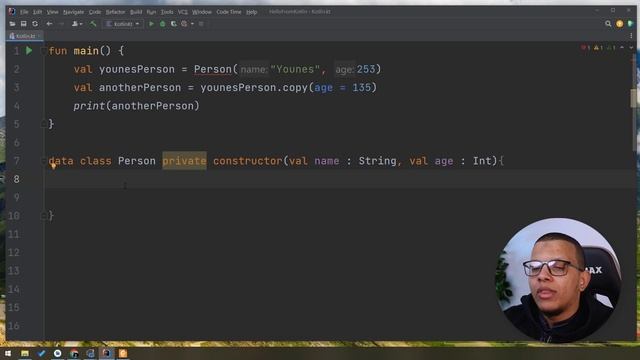This screenshot has height=360, width=640.
Task: Open Search Everywhere magnifier icon
Action: [608, 24]
